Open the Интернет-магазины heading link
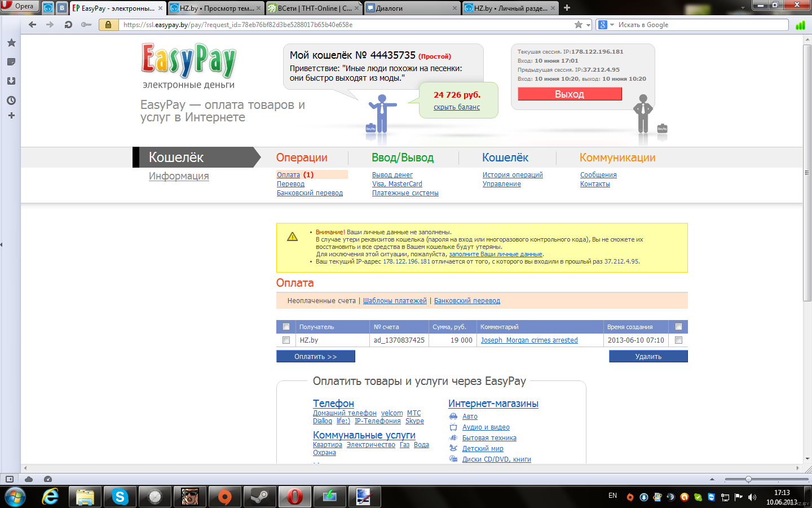 (493, 404)
